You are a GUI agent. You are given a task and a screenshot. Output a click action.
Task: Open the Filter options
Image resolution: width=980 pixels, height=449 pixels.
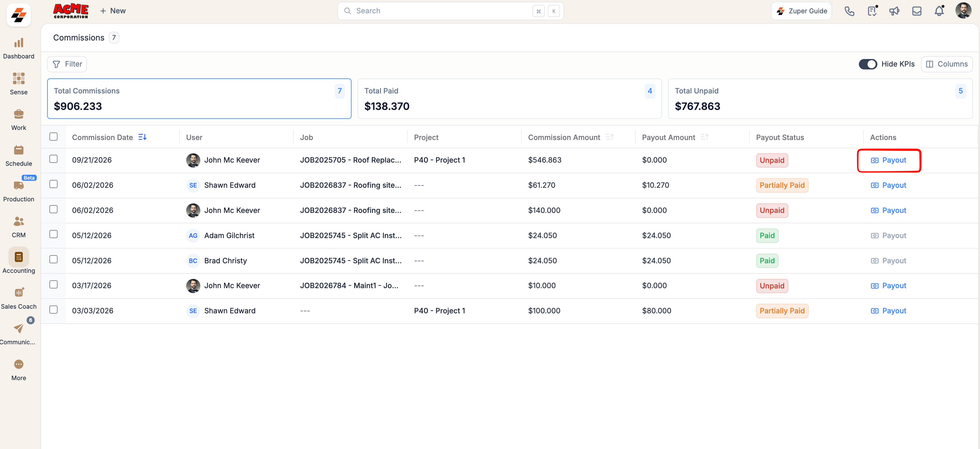(x=67, y=64)
